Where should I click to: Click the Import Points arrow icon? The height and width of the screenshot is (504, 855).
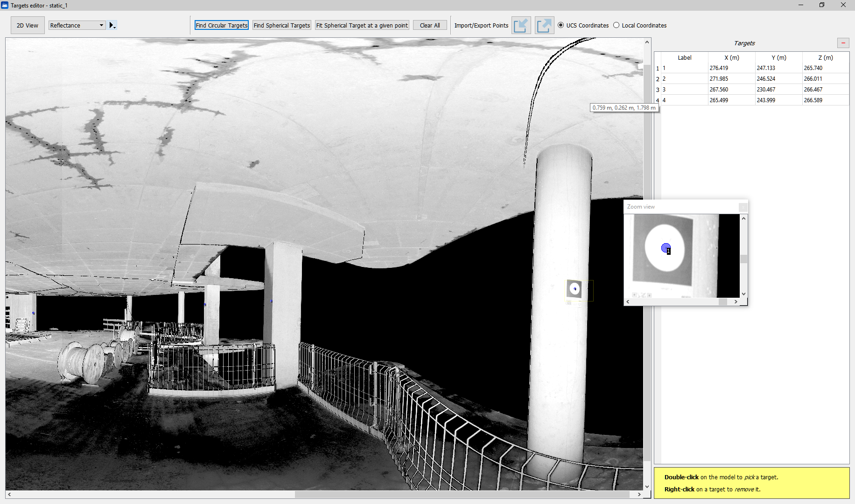521,25
